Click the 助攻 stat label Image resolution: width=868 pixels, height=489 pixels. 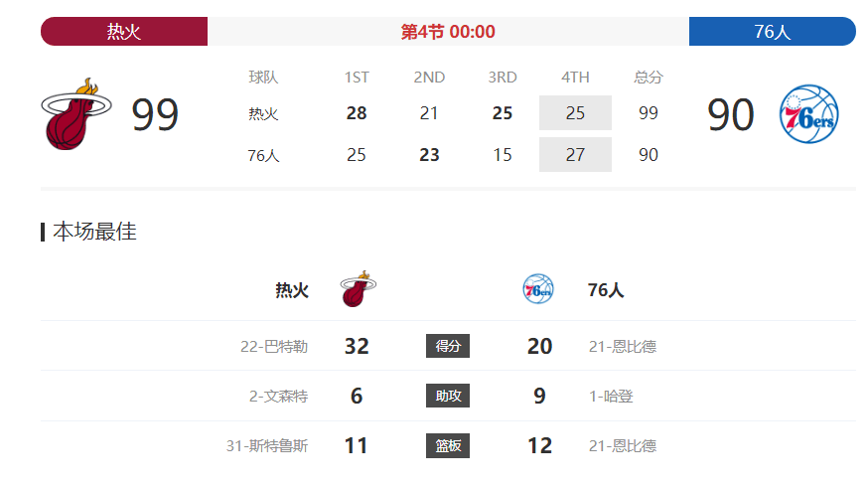[x=448, y=396]
